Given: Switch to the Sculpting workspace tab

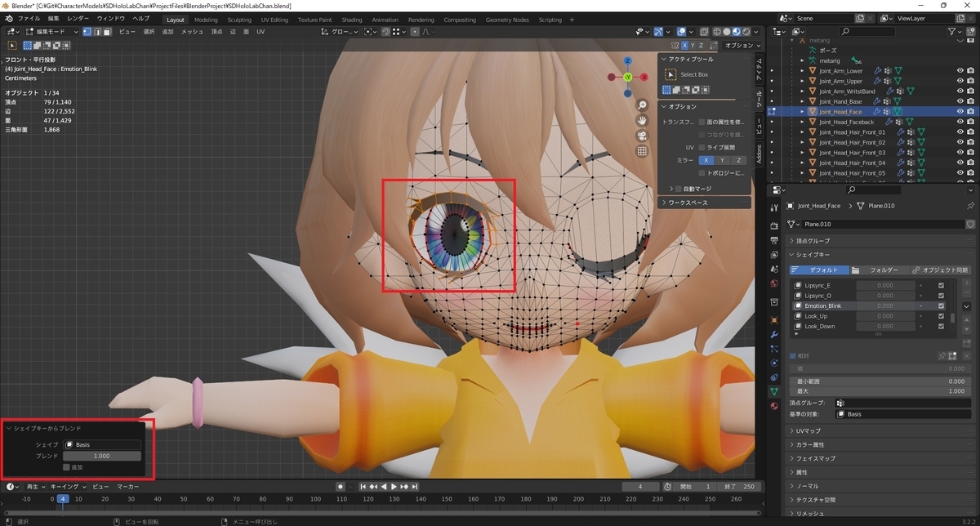Looking at the screenshot, I should [239, 20].
